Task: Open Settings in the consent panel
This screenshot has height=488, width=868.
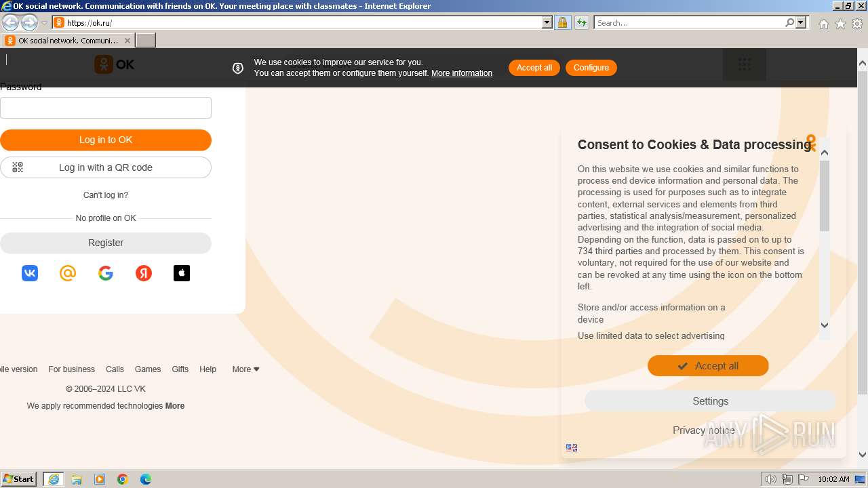Action: click(710, 401)
